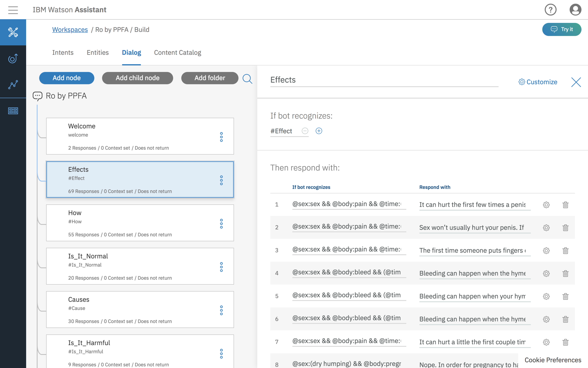This screenshot has width=588, height=368.
Task: Open the search icon beside Add folder
Action: (247, 79)
